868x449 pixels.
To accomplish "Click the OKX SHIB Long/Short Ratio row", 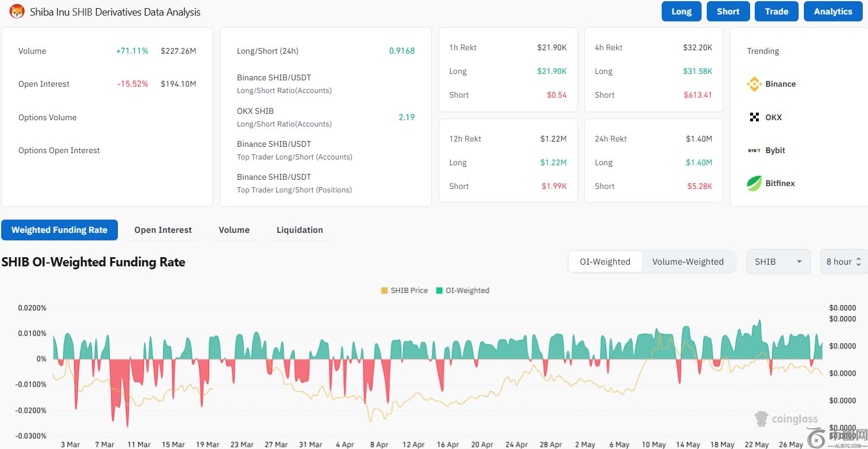I will point(325,117).
